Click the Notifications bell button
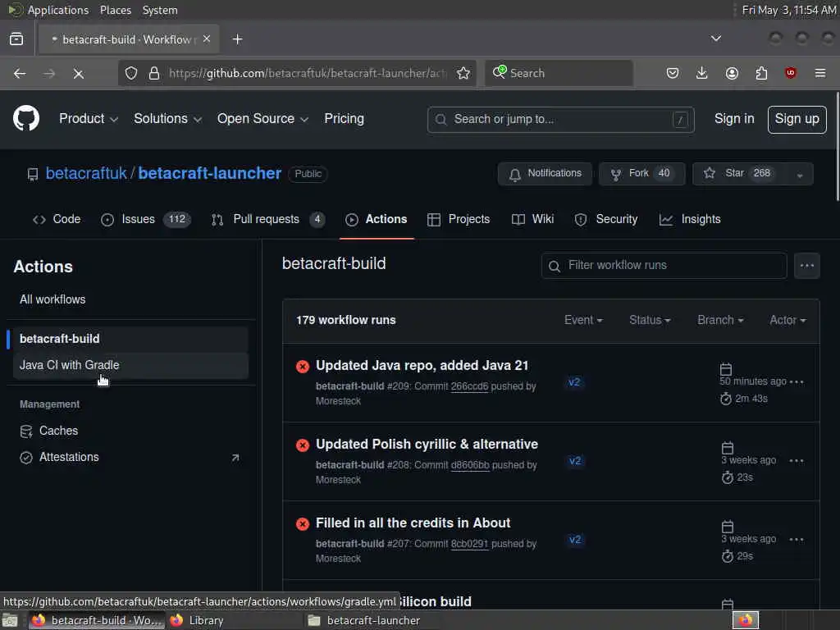Viewport: 840px width, 630px height. (545, 174)
